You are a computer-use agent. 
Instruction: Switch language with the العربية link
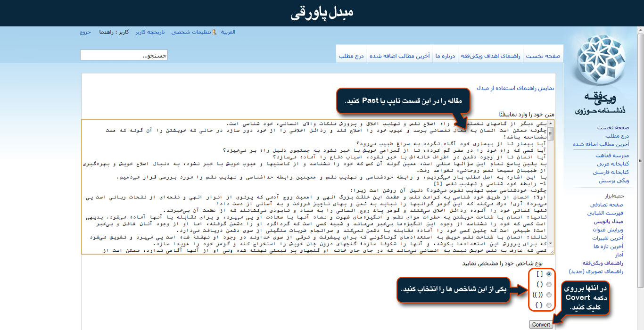coord(228,32)
